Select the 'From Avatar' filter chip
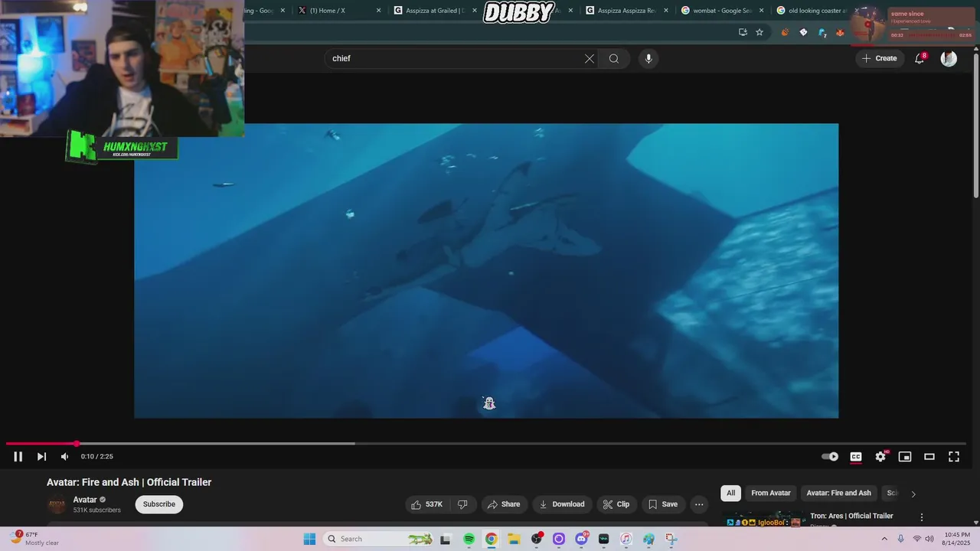The height and width of the screenshot is (551, 980). pyautogui.click(x=771, y=494)
